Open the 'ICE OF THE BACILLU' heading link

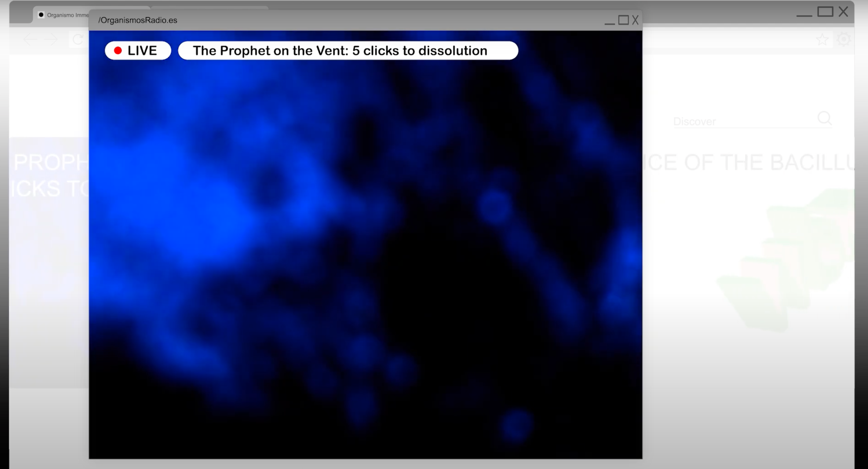(x=749, y=162)
